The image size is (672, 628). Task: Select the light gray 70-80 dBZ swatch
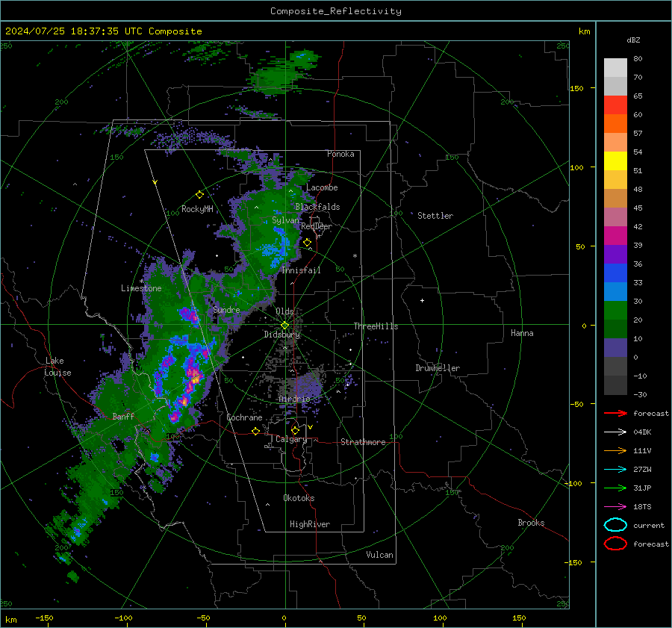615,68
